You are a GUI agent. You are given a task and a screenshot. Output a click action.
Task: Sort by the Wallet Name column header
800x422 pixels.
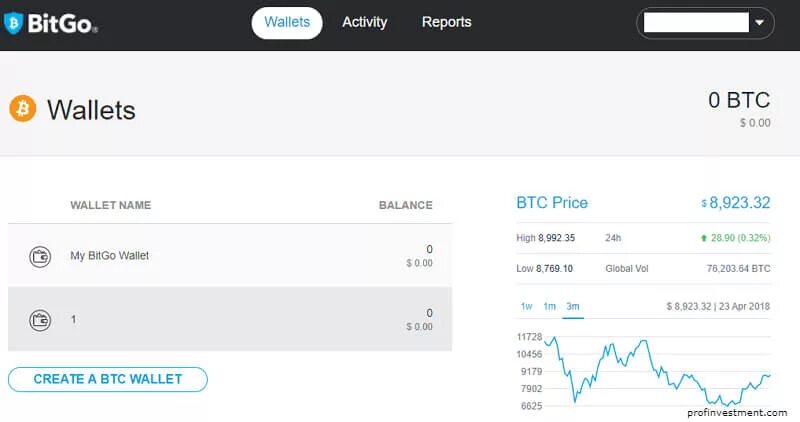tap(110, 205)
